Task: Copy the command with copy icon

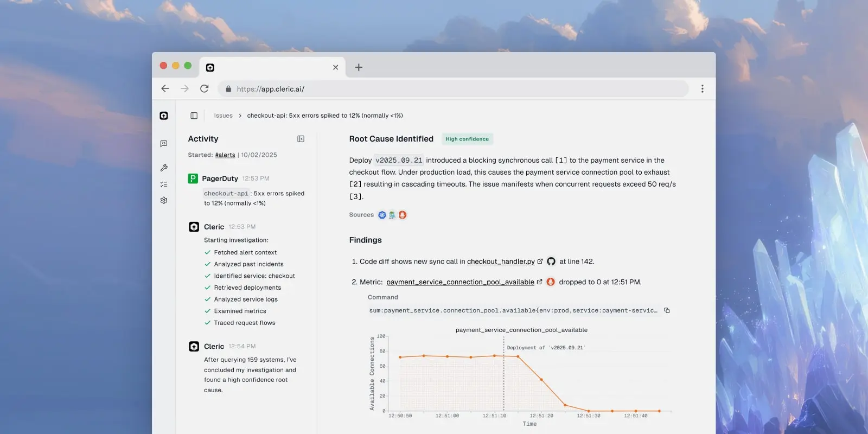Action: click(x=667, y=311)
